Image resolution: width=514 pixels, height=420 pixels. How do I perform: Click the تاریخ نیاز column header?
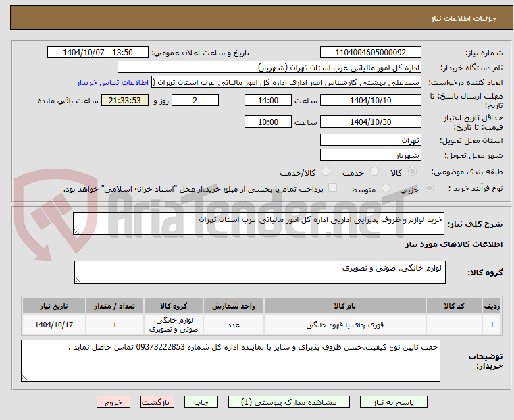tap(54, 306)
